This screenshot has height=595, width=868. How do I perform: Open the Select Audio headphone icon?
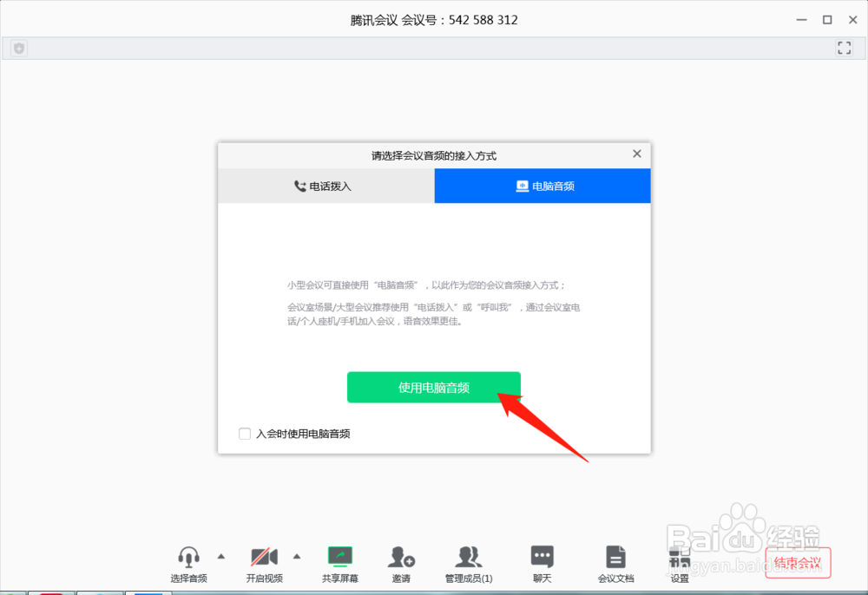tap(188, 558)
